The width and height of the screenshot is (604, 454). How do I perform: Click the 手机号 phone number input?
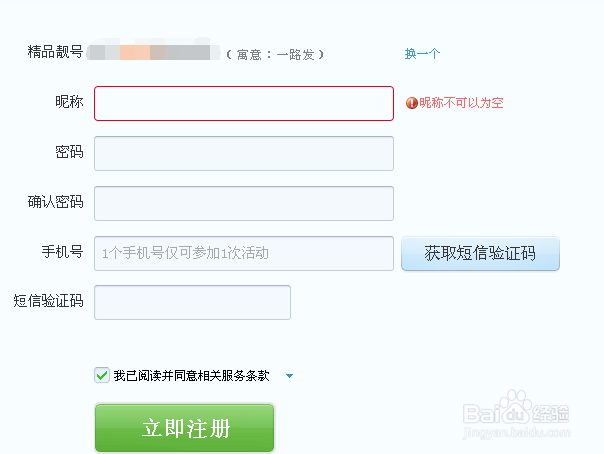[244, 253]
